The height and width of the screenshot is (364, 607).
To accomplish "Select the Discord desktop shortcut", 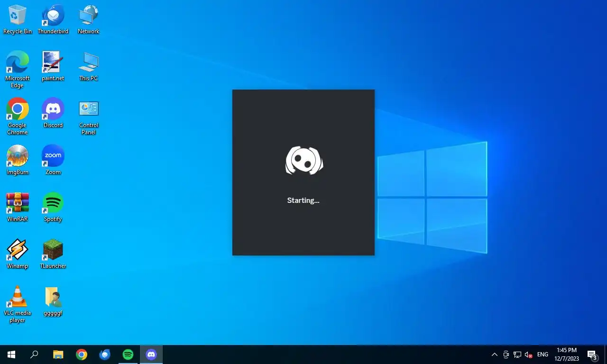I will click(x=53, y=113).
